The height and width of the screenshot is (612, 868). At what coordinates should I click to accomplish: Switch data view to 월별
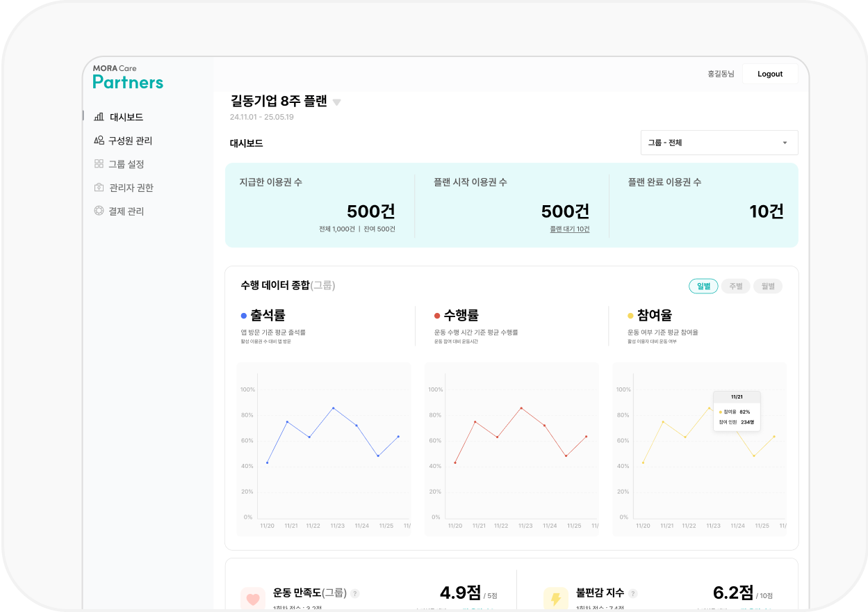tap(767, 285)
